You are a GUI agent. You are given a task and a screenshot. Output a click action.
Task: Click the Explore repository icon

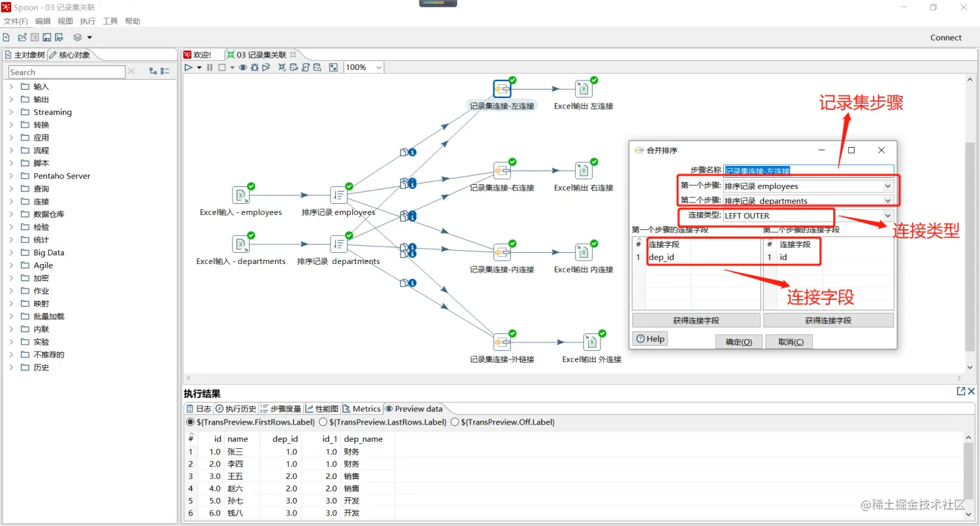[35, 37]
